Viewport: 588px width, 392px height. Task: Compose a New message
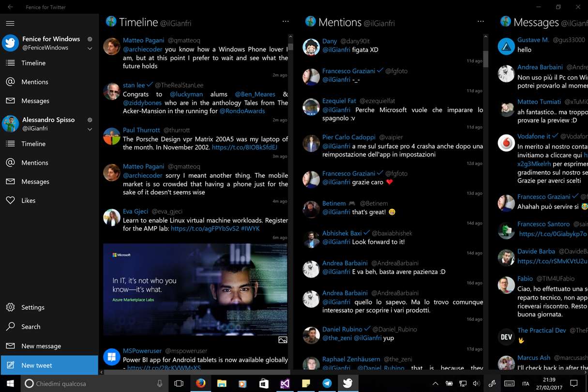pos(49,346)
